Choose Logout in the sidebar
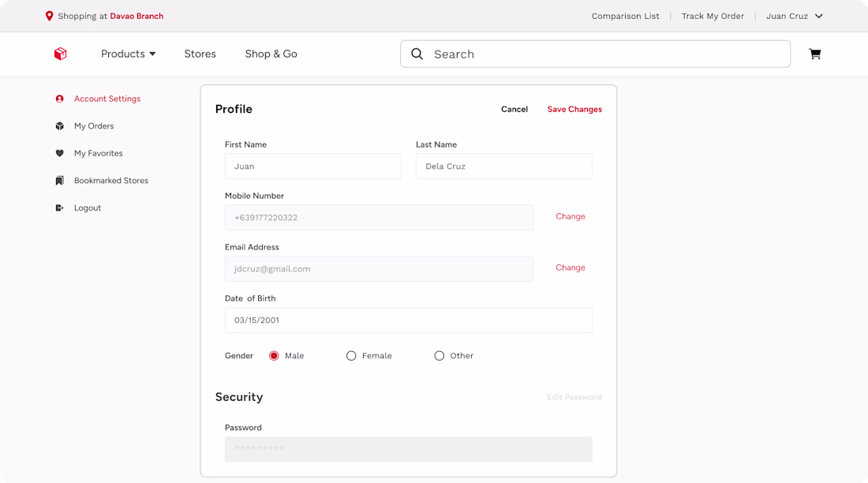The image size is (868, 483). pos(88,208)
